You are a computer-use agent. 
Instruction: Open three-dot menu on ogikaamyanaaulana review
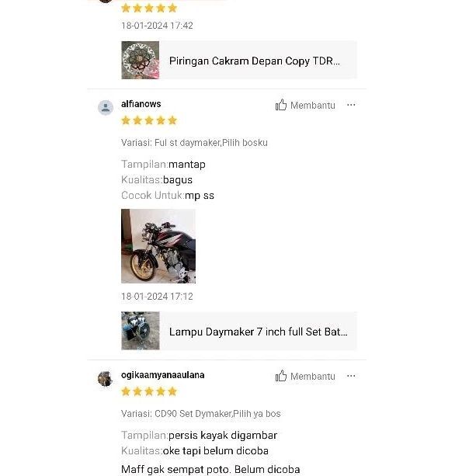(x=351, y=376)
